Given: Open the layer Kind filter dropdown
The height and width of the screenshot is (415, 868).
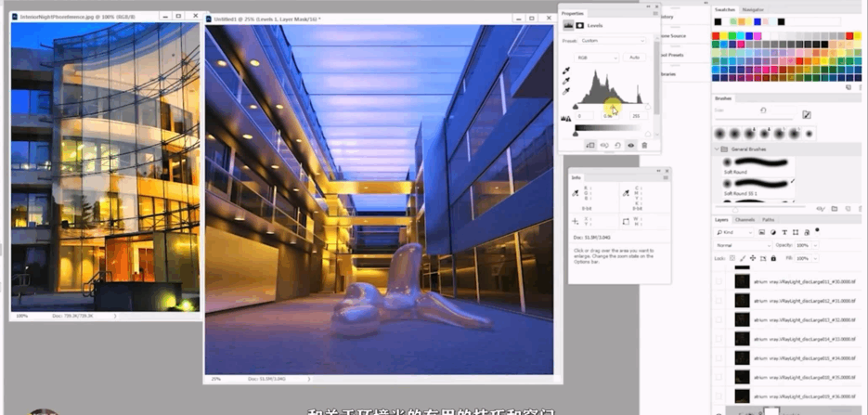Looking at the screenshot, I should click(x=734, y=232).
